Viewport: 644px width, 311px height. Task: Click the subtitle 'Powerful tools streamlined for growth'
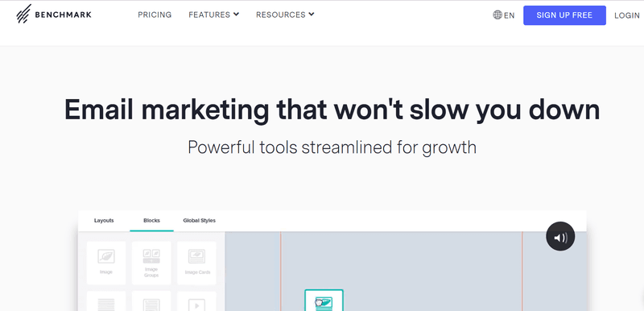tap(332, 147)
